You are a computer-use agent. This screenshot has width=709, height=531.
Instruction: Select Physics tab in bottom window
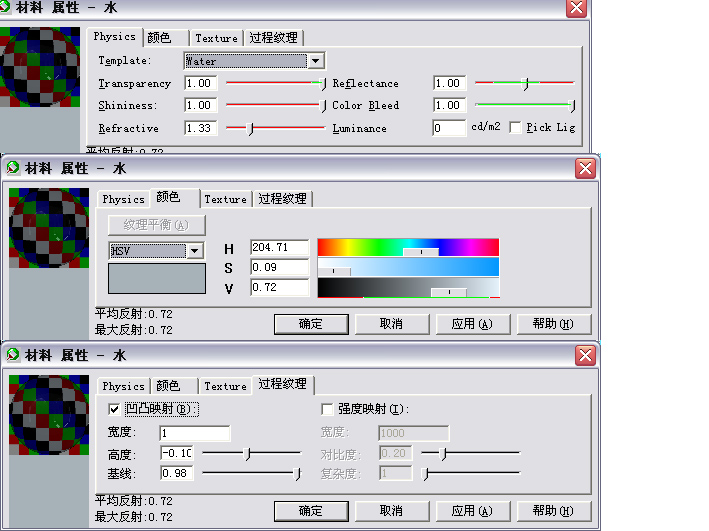pyautogui.click(x=123, y=386)
